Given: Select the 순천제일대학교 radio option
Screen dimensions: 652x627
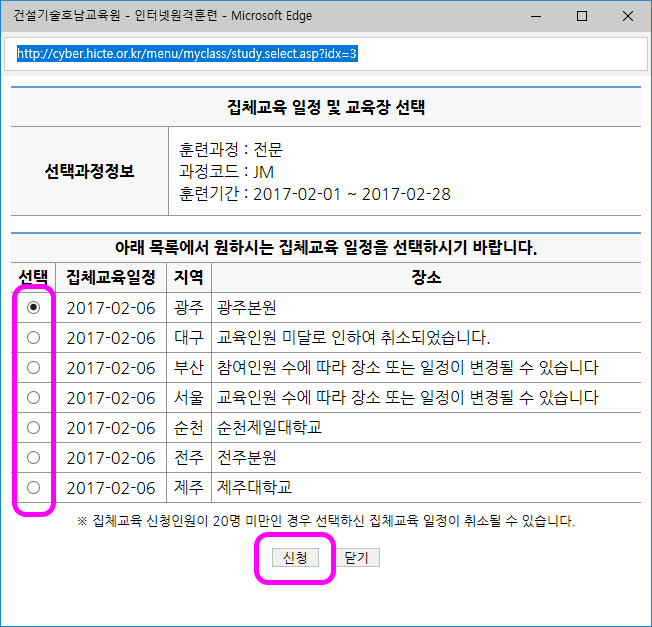Looking at the screenshot, I should click(33, 428).
